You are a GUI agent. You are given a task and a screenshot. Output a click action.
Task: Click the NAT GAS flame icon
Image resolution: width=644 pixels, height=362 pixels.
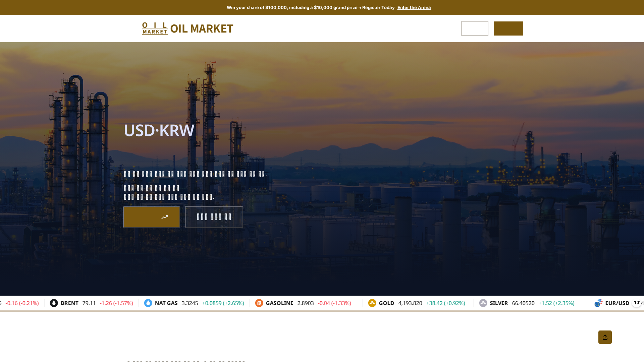point(148,303)
